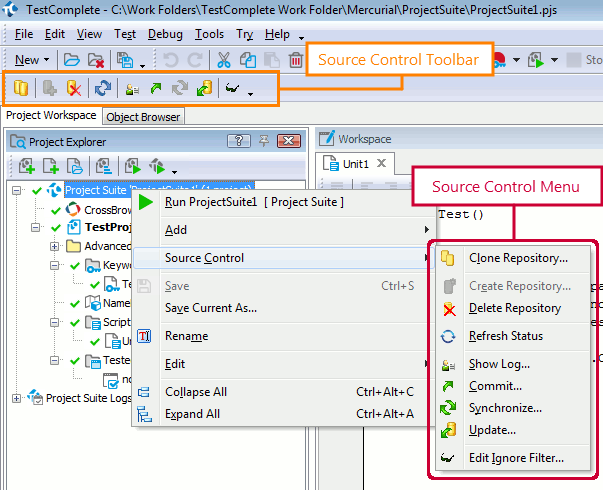Click the Delete trash bin icon
This screenshot has width=603, height=490.
pos(296,60)
